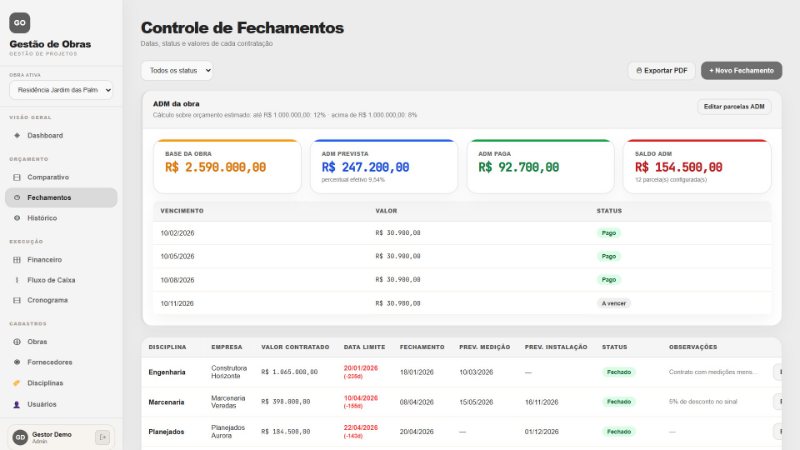The width and height of the screenshot is (800, 450).
Task: Click the Fechado badge in Marcenaria row
Action: (x=619, y=402)
